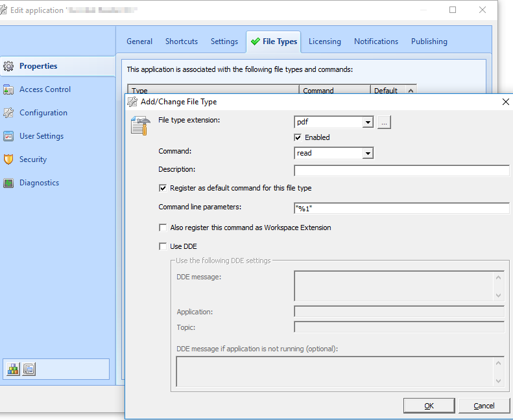Toggle Register as default command checkbox

[163, 188]
